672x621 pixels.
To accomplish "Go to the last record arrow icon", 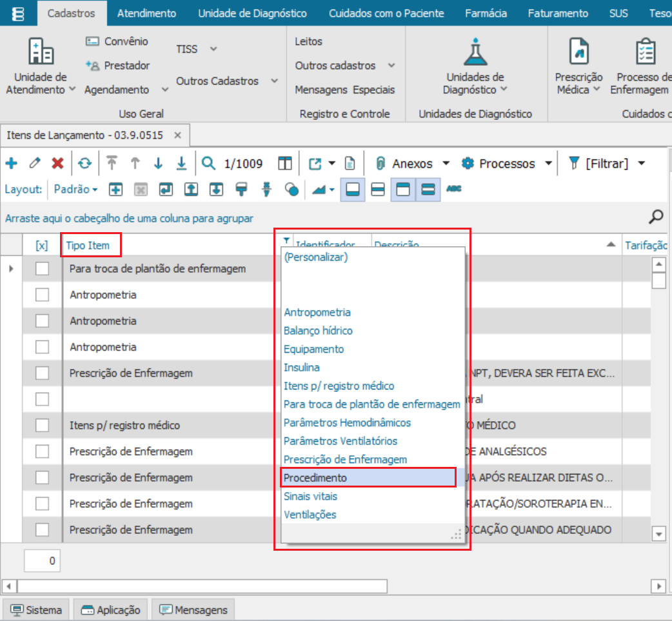I will (182, 164).
